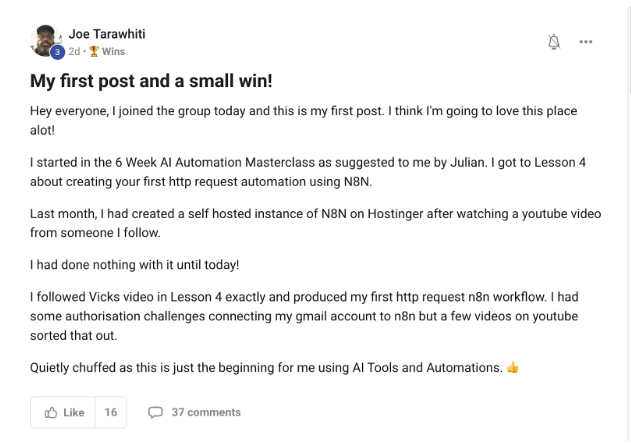Click the thumbs-up emoji ending the post
This screenshot has width=631, height=443.
coord(513,368)
